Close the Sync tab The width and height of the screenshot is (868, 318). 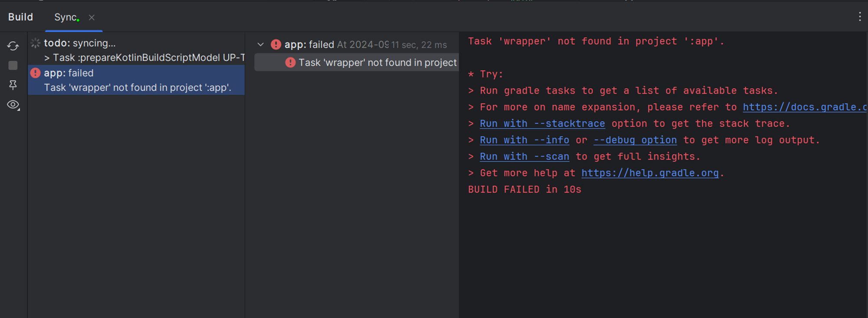[92, 17]
